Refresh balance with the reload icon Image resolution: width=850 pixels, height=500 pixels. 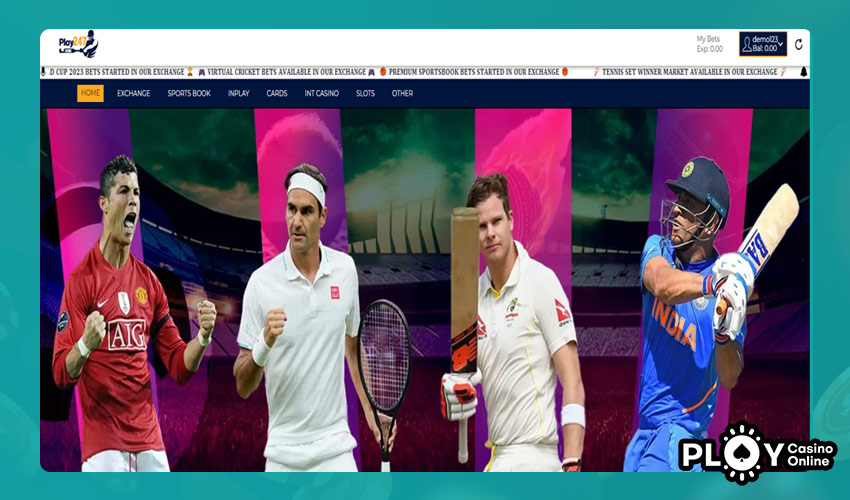[x=799, y=44]
